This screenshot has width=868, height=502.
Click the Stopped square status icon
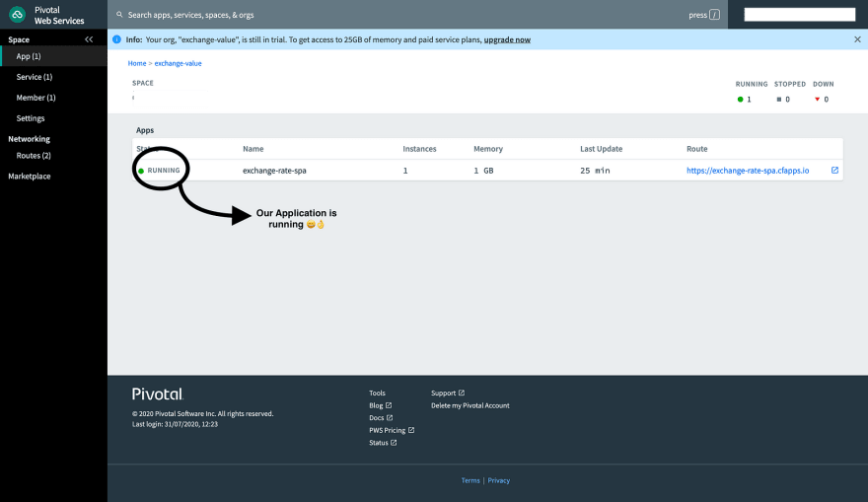coord(779,100)
